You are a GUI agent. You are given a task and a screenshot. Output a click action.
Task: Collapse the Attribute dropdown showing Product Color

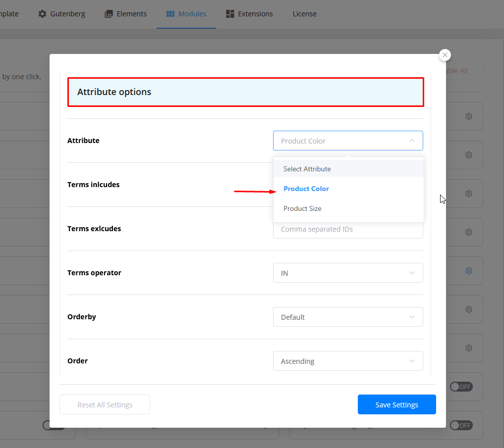coord(348,141)
